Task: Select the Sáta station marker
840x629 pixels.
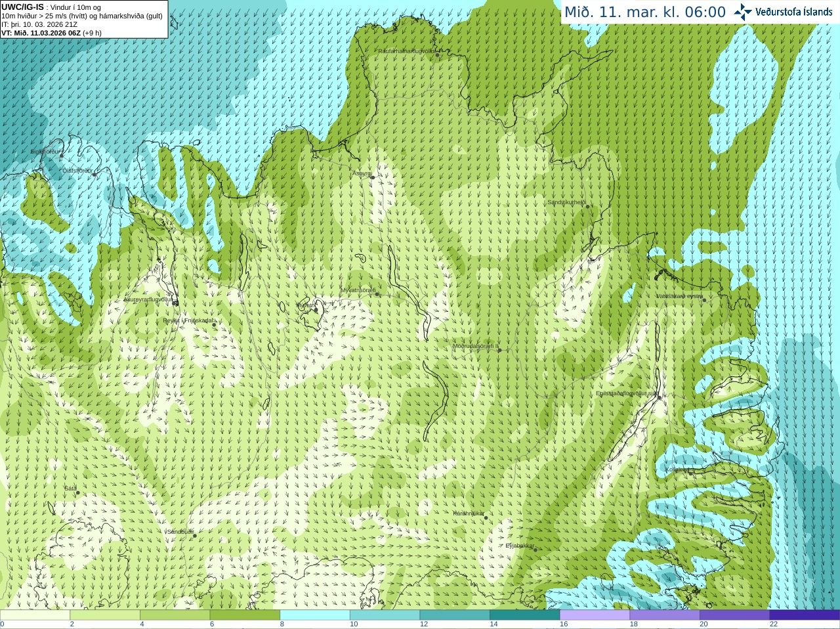Action: [x=77, y=492]
